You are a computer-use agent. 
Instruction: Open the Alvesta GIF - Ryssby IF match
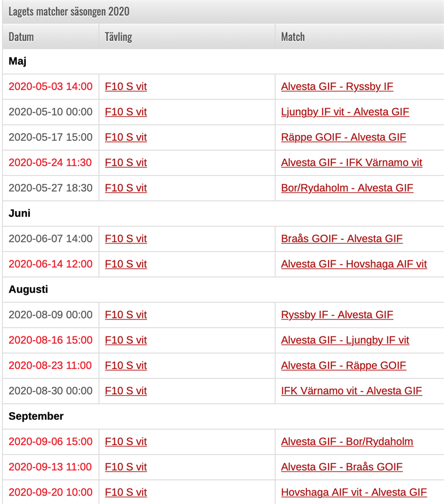(x=337, y=87)
